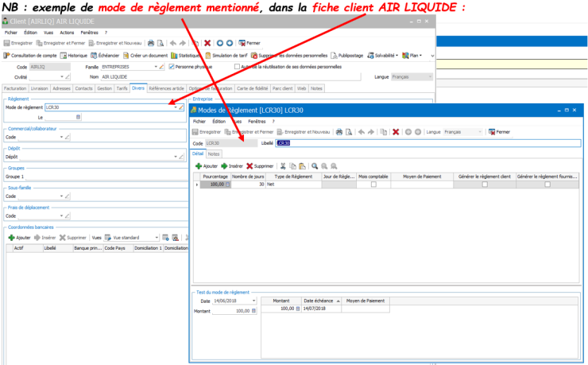This screenshot has width=588, height=365.
Task: Open the Historique tool
Action: [74, 56]
